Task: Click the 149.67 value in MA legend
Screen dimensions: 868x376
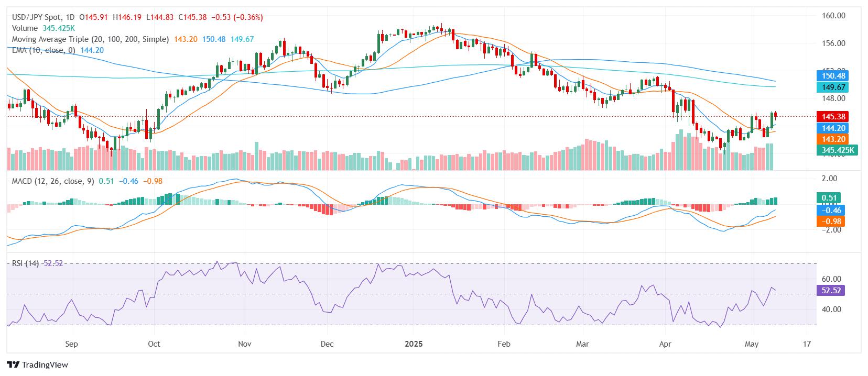Action: pos(242,39)
